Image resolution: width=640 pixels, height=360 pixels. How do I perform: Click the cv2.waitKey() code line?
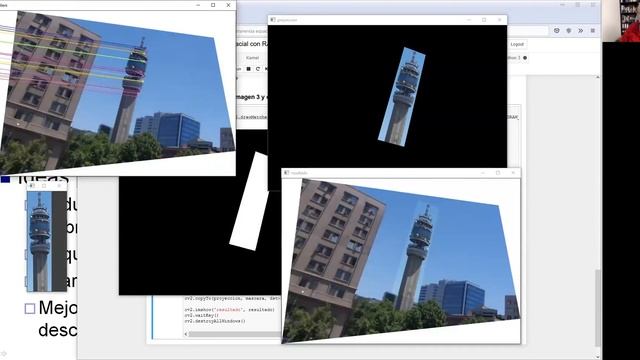pyautogui.click(x=201, y=316)
